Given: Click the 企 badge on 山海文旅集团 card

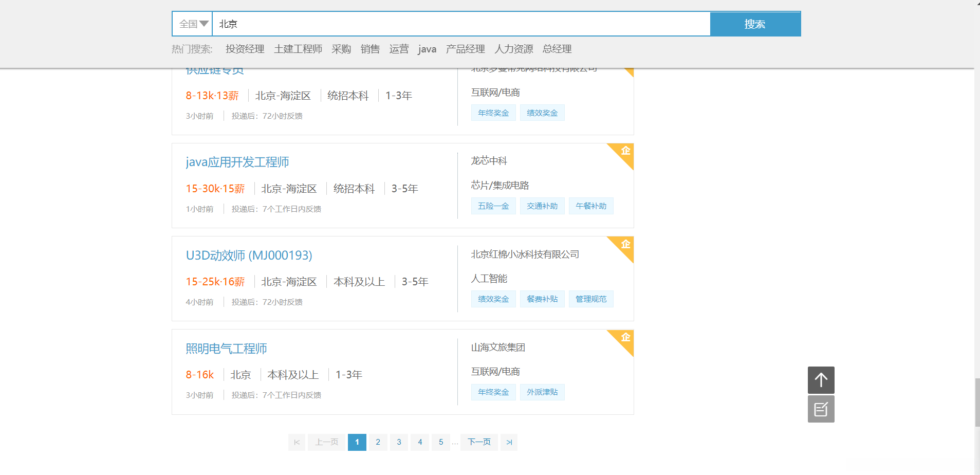Looking at the screenshot, I should (x=625, y=337).
